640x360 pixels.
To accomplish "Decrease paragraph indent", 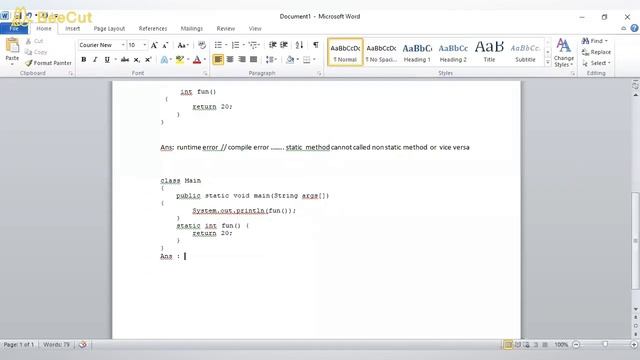I will click(x=272, y=45).
